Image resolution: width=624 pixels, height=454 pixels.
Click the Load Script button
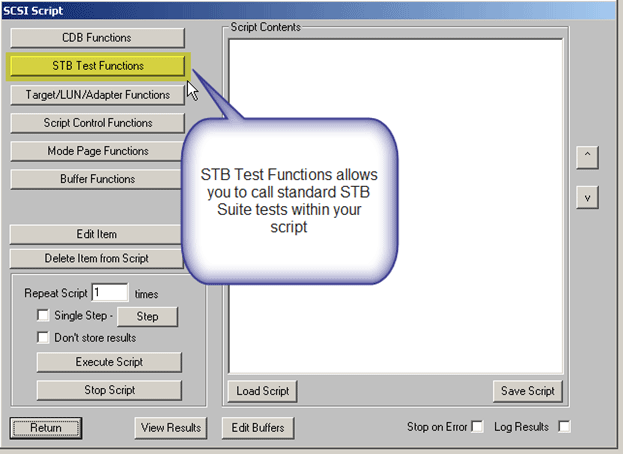click(x=262, y=390)
